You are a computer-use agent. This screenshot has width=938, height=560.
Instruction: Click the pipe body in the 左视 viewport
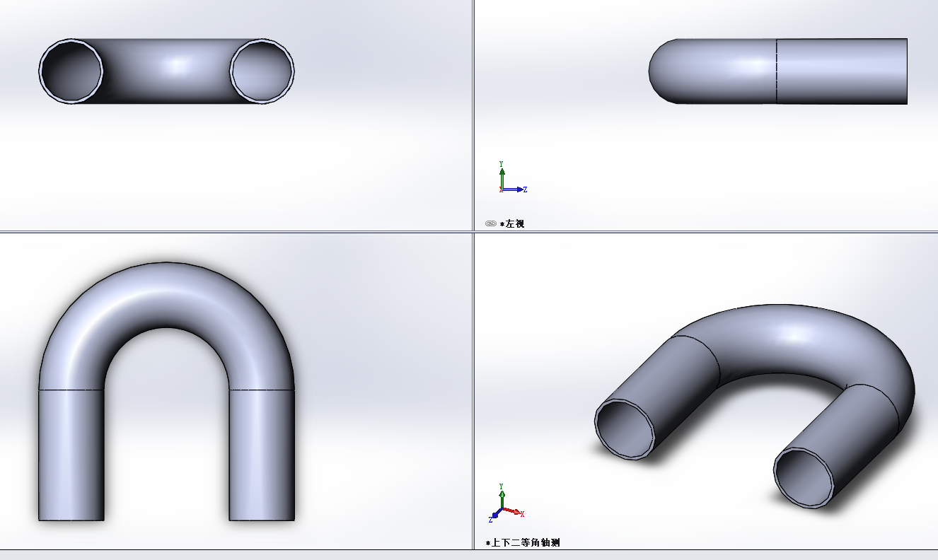778,71
